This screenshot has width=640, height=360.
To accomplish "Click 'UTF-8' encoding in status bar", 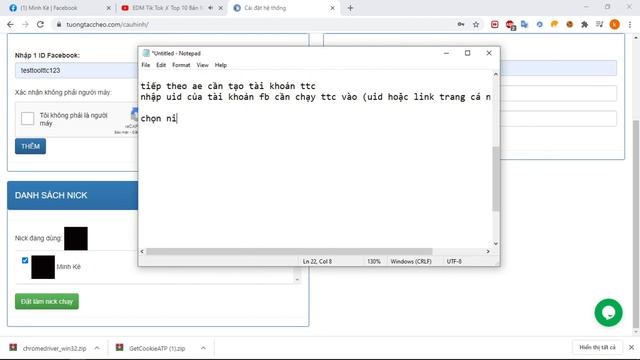I will [x=454, y=262].
